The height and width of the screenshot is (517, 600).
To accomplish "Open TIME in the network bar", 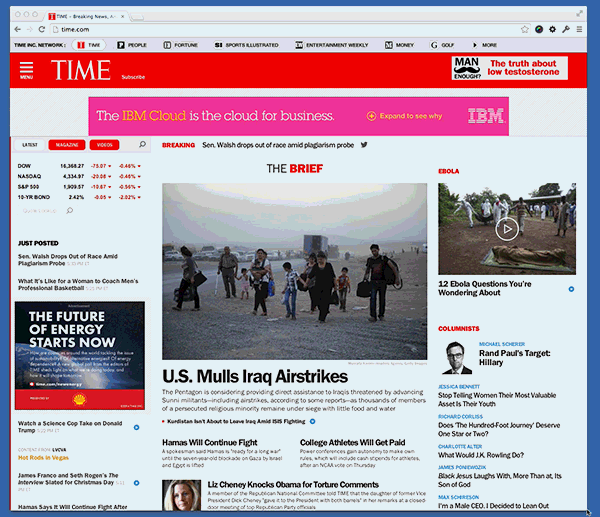I will click(89, 45).
